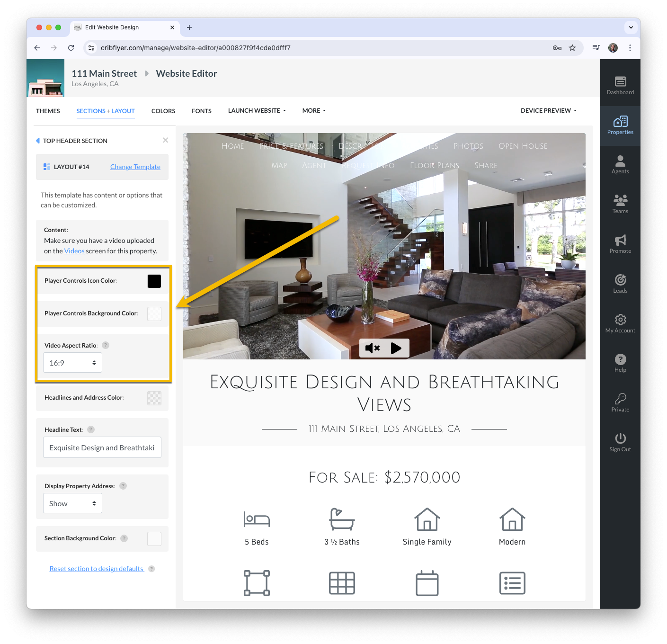Click the Sign Out power icon
Screen dimensions: 667x644
coord(620,438)
